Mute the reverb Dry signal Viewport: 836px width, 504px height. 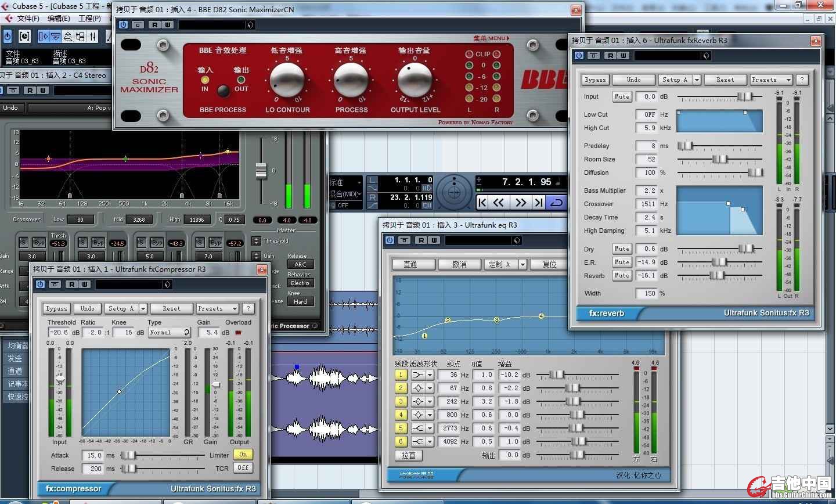(x=622, y=249)
